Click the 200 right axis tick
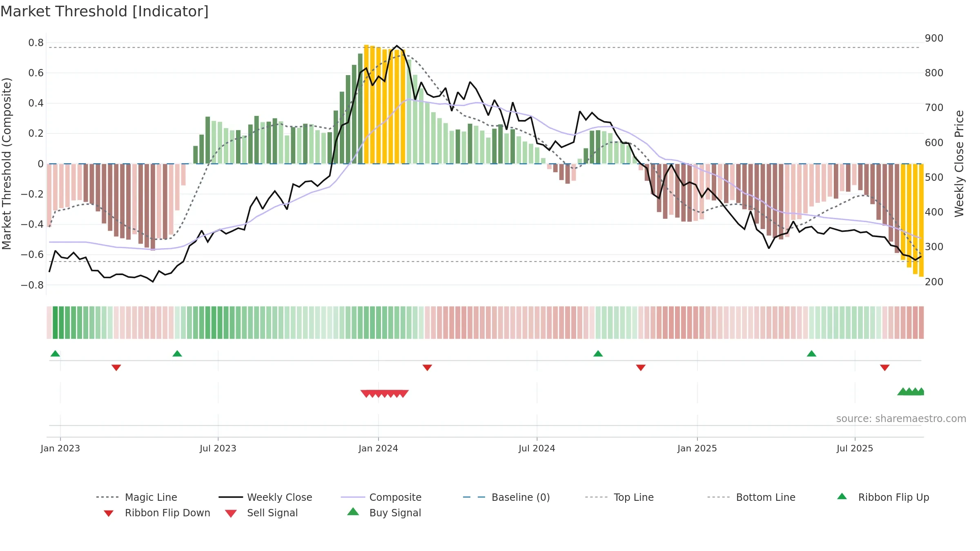This screenshot has height=551, width=980. click(x=934, y=282)
